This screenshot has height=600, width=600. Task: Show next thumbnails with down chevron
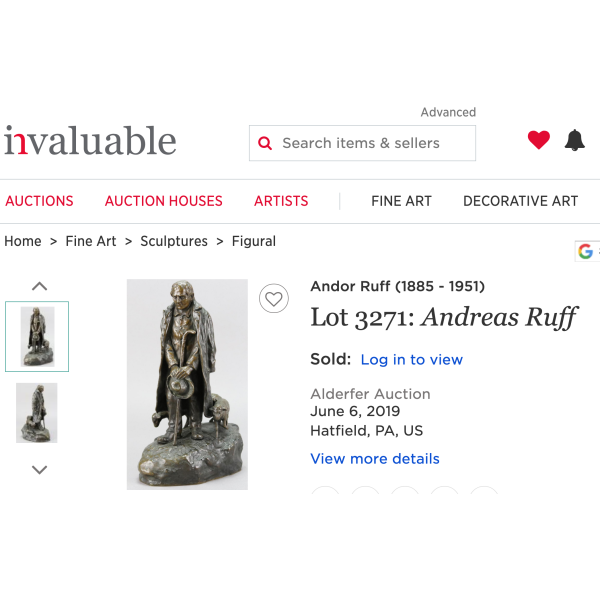39,470
